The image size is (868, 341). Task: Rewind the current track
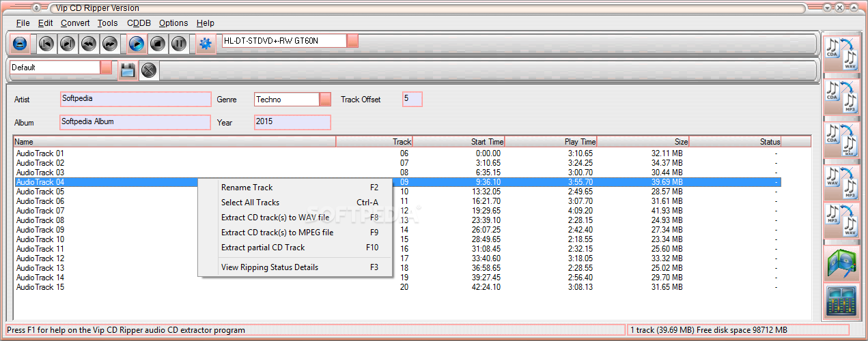tap(89, 44)
